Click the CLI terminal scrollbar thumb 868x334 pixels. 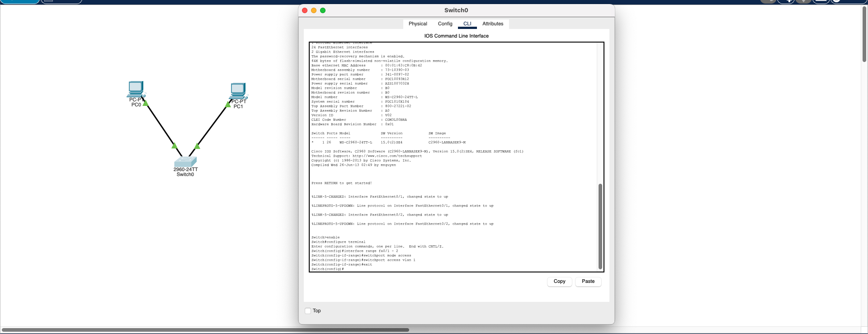600,226
